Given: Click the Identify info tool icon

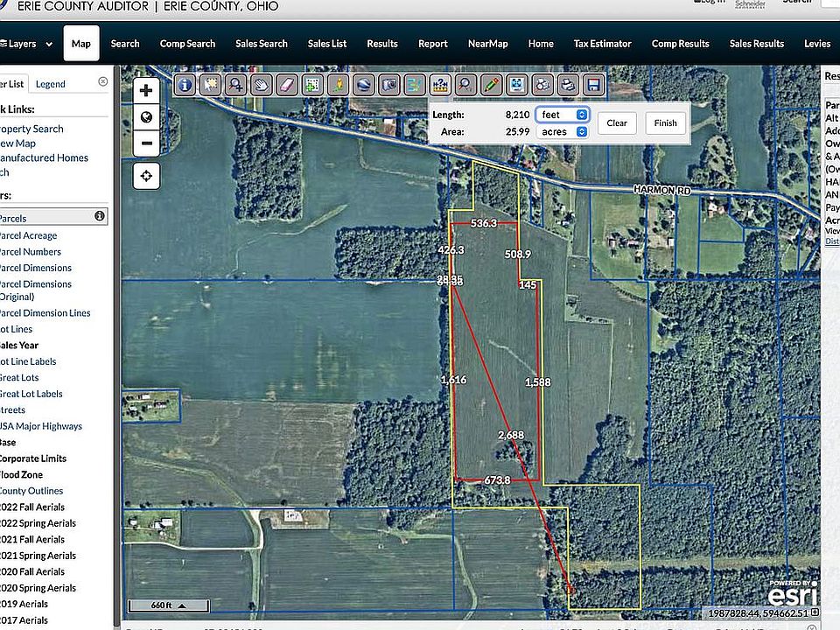Looking at the screenshot, I should pos(185,85).
